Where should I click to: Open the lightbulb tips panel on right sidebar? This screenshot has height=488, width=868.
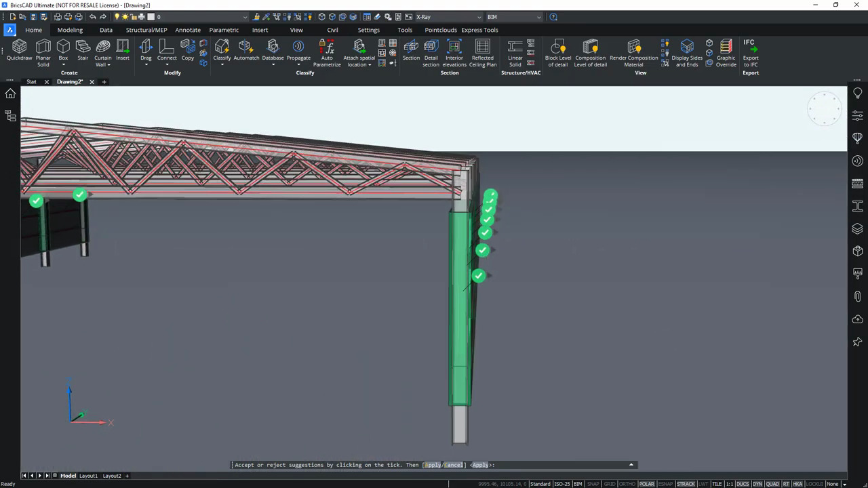tap(858, 94)
